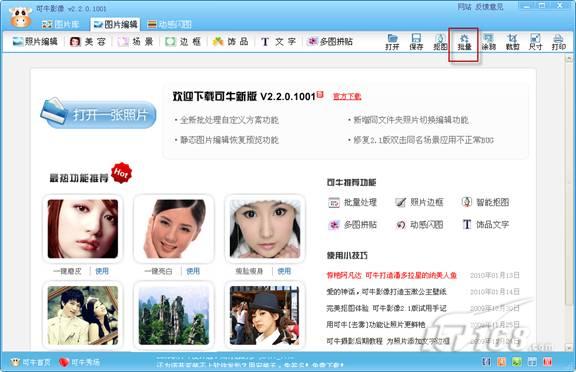Click 使用 next to 一键磨皮
The width and height of the screenshot is (576, 372).
tap(102, 271)
